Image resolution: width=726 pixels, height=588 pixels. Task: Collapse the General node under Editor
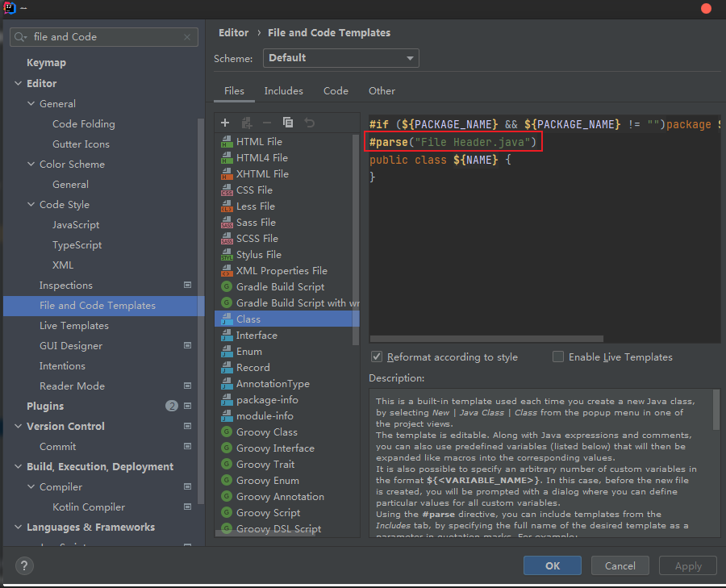coord(31,104)
